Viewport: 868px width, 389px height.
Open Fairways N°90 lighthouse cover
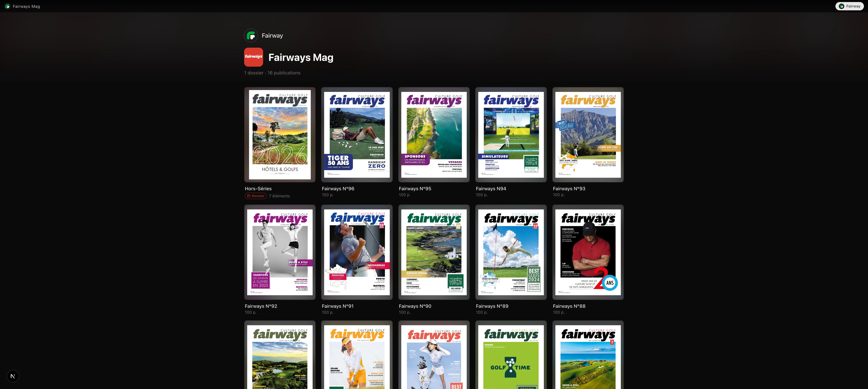[434, 252]
